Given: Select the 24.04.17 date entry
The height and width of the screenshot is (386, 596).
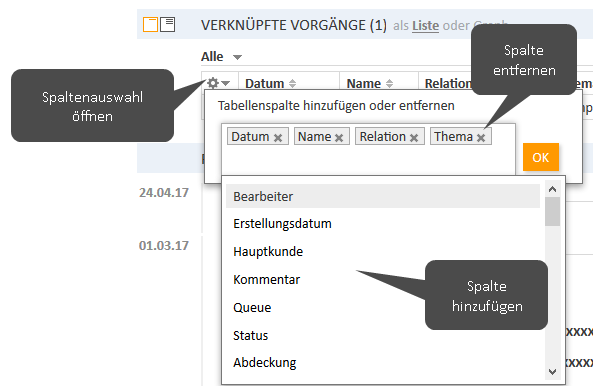Looking at the screenshot, I should pos(164,193).
